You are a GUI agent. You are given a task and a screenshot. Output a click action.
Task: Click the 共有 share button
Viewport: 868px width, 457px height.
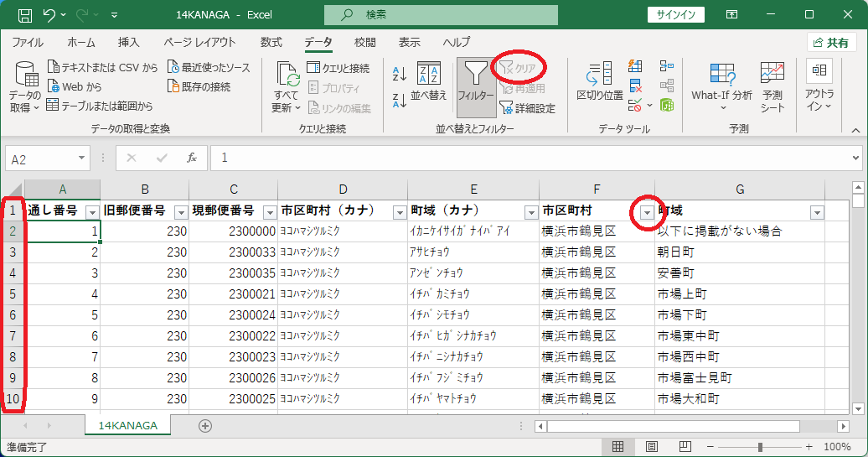831,43
